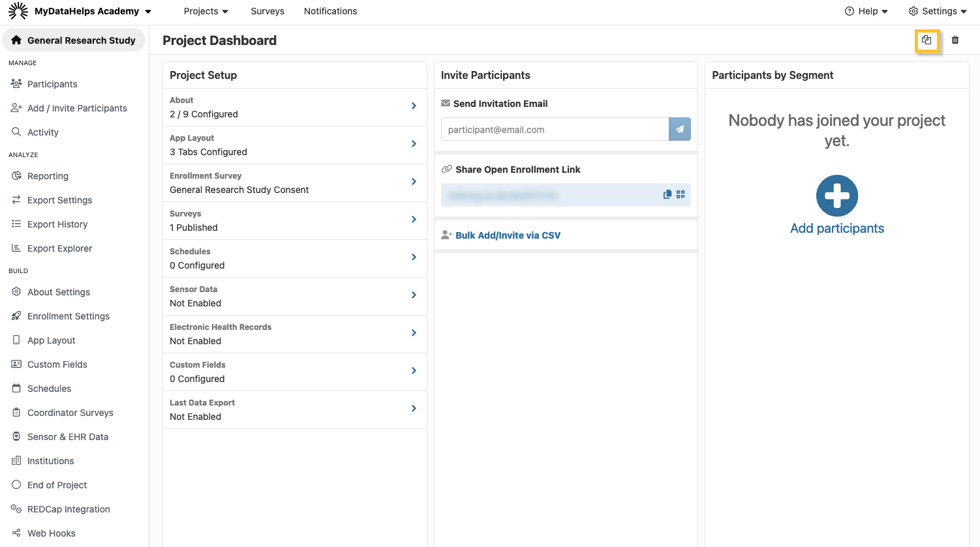Click the send invitation paper plane button
This screenshot has width=980, height=547.
coord(679,129)
